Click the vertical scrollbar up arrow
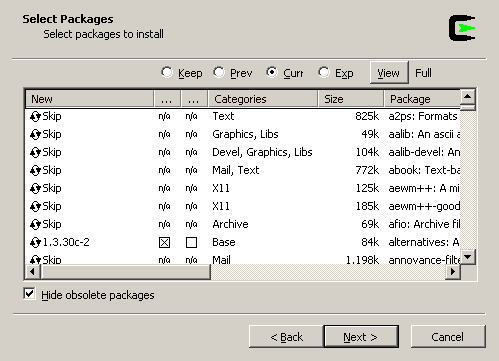This screenshot has width=499, height=361. [x=468, y=97]
